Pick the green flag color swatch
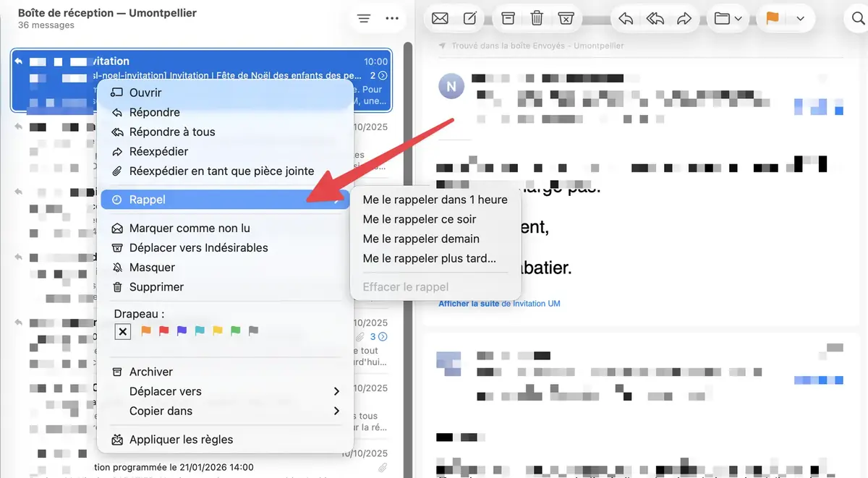 click(x=234, y=330)
